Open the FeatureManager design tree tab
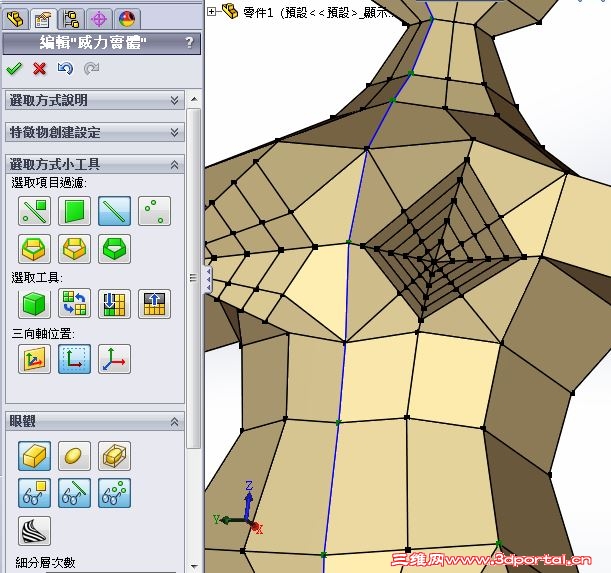This screenshot has height=573, width=611. click(x=15, y=19)
